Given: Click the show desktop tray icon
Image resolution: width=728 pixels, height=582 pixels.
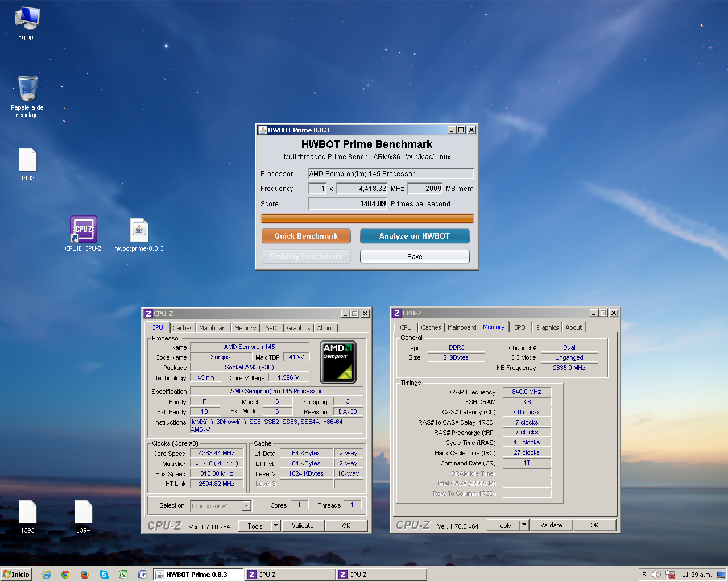Looking at the screenshot, I should tap(721, 575).
